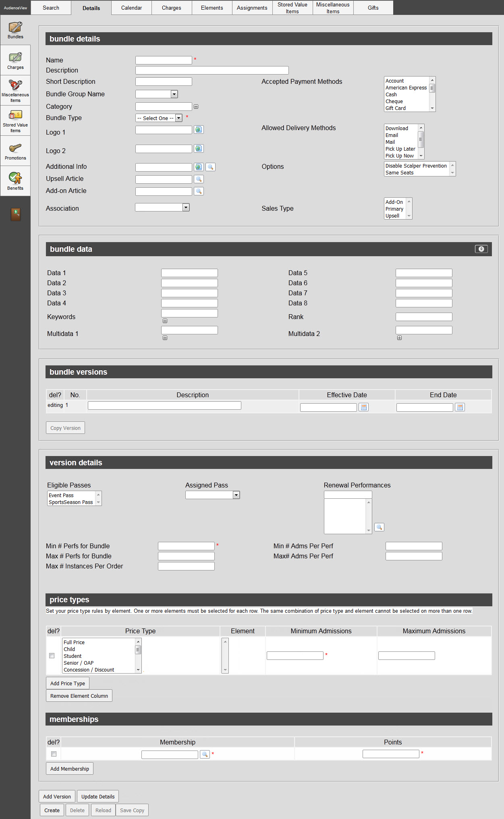Open the Promotions sidebar icon

[15, 151]
